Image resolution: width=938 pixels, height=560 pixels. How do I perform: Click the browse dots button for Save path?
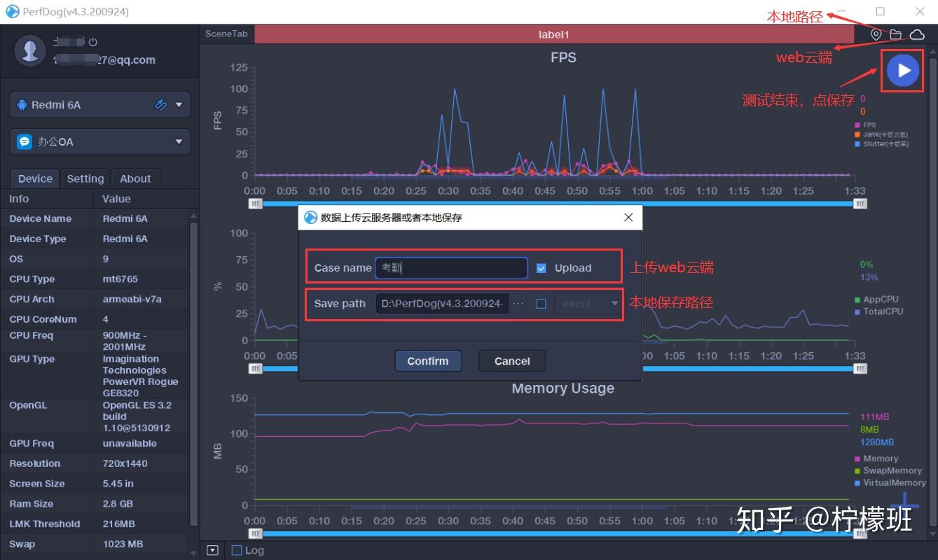click(518, 303)
